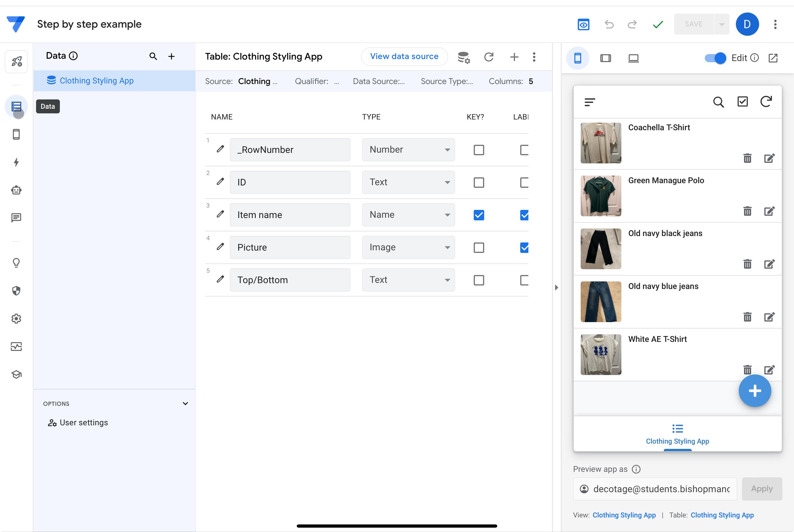Open the Intelligence lightbulb icon

point(16,263)
